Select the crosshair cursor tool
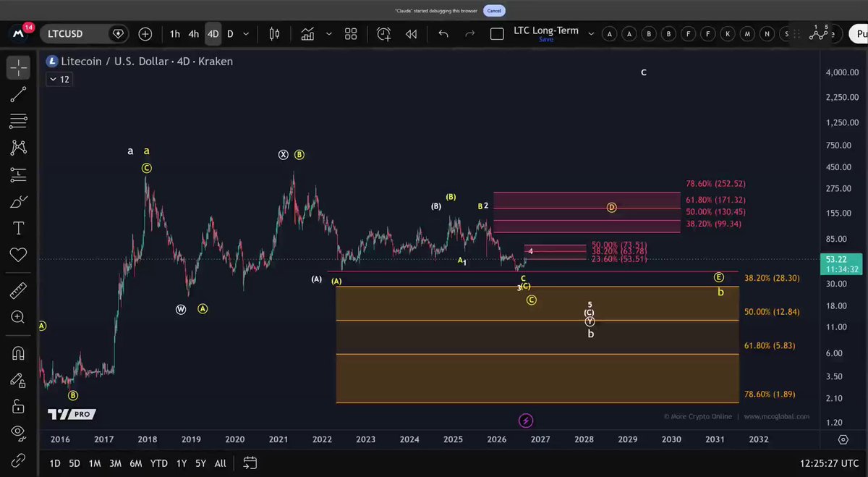Viewport: 868px width, 477px height. 18,67
